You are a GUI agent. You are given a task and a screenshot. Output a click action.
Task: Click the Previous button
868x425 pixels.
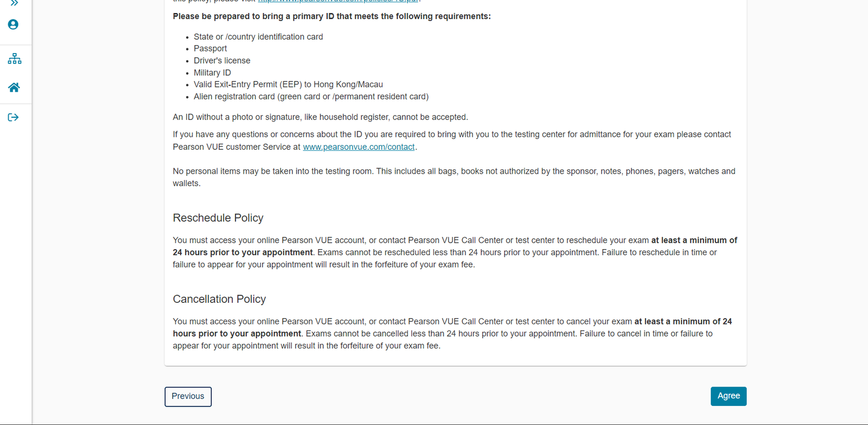(188, 396)
